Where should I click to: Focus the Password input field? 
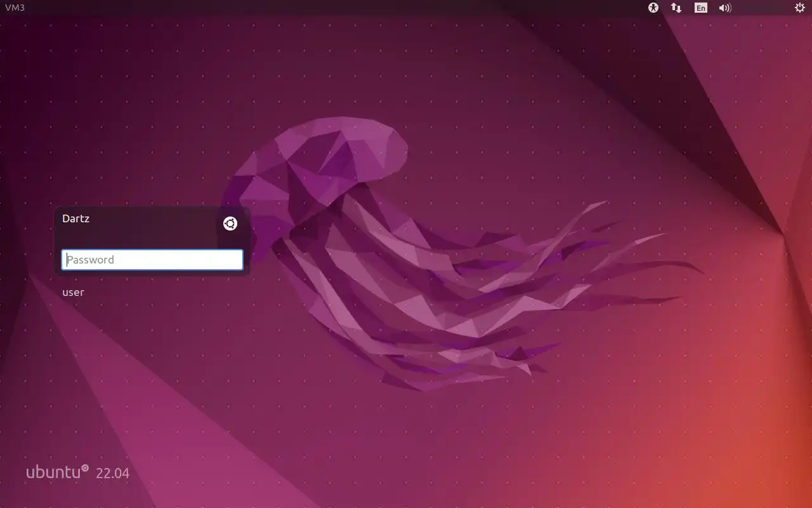point(152,260)
